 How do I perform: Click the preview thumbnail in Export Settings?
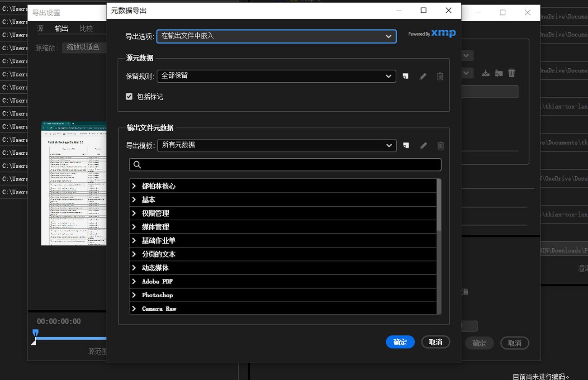pos(74,183)
